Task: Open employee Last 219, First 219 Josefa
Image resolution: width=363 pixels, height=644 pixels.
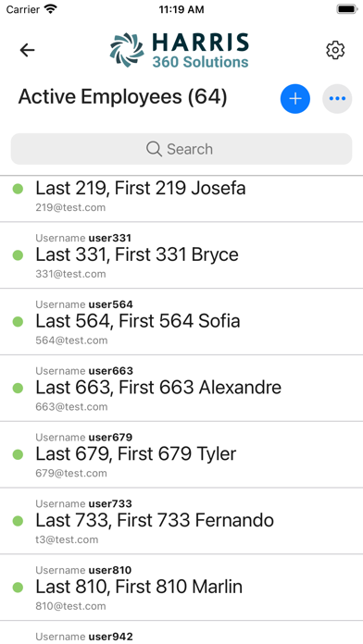Action: click(x=181, y=199)
